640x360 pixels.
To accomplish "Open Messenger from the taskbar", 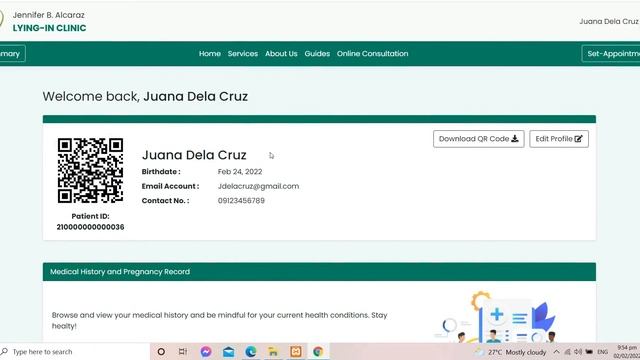I will pyautogui.click(x=206, y=351).
